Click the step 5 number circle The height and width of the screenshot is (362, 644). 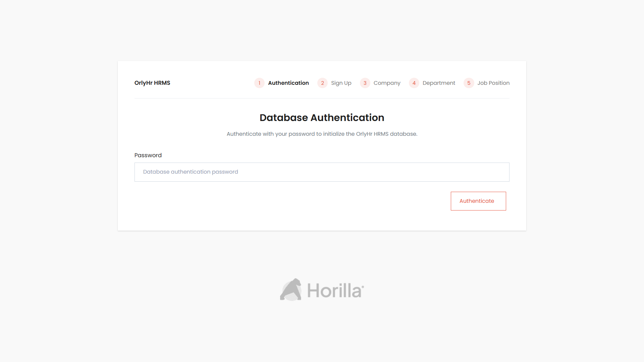468,83
